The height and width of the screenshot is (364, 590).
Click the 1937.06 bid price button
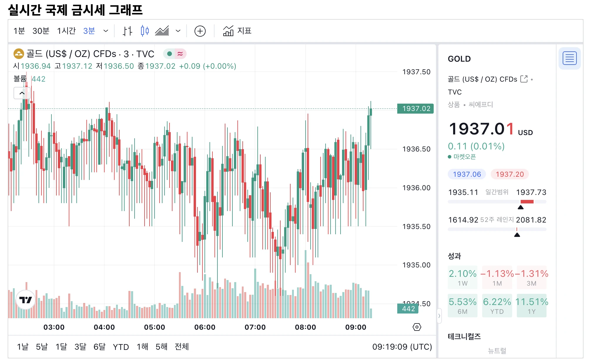point(467,174)
